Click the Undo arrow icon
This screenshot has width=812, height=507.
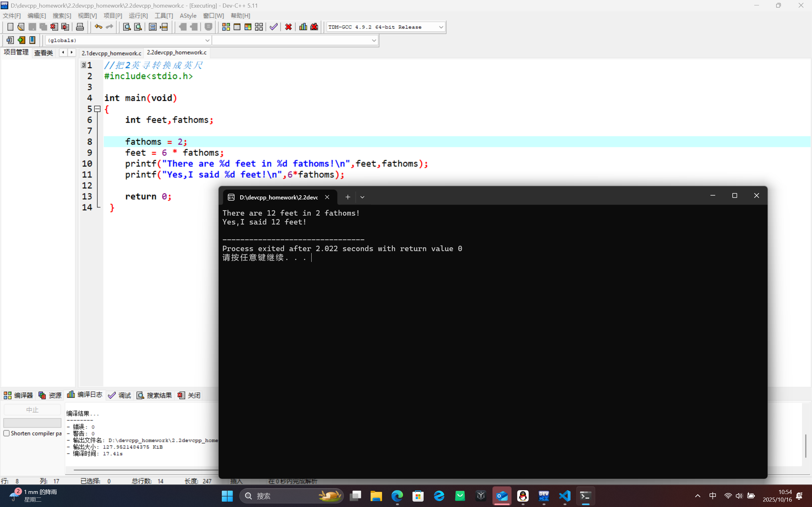(98, 27)
